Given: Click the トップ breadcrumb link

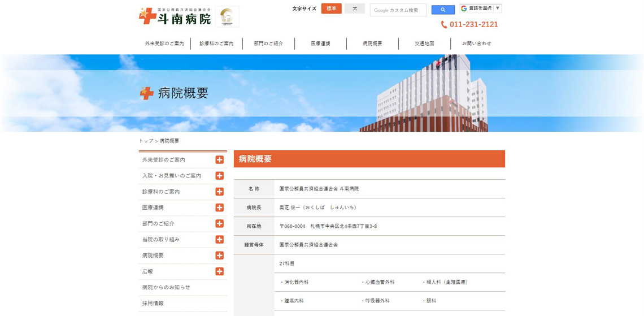Looking at the screenshot, I should point(146,141).
